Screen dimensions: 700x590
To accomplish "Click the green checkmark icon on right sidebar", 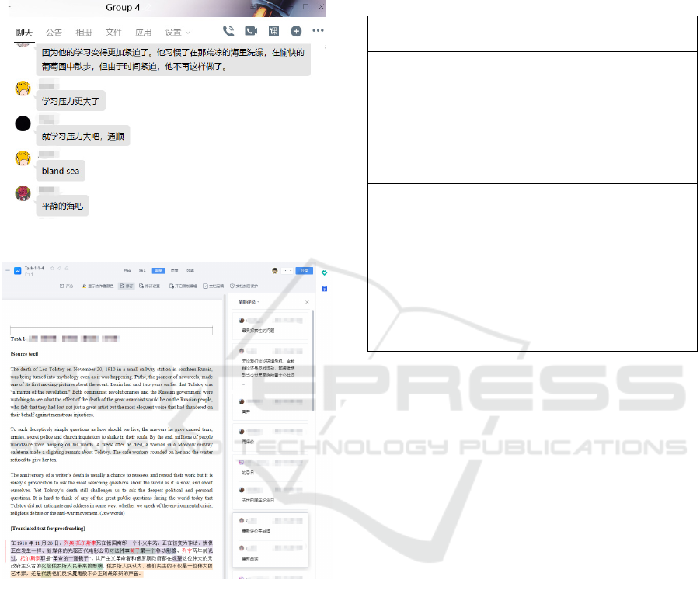I will [x=325, y=272].
